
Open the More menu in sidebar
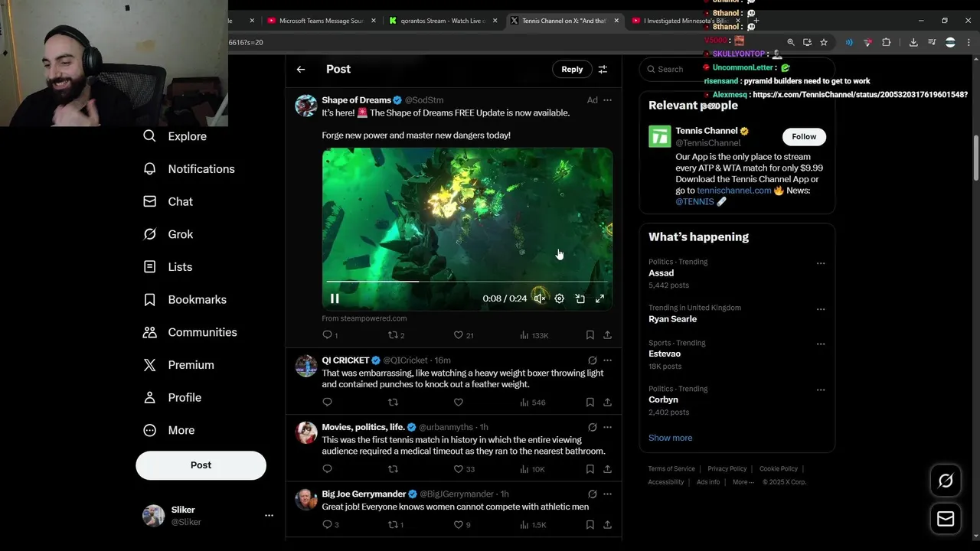(x=169, y=430)
